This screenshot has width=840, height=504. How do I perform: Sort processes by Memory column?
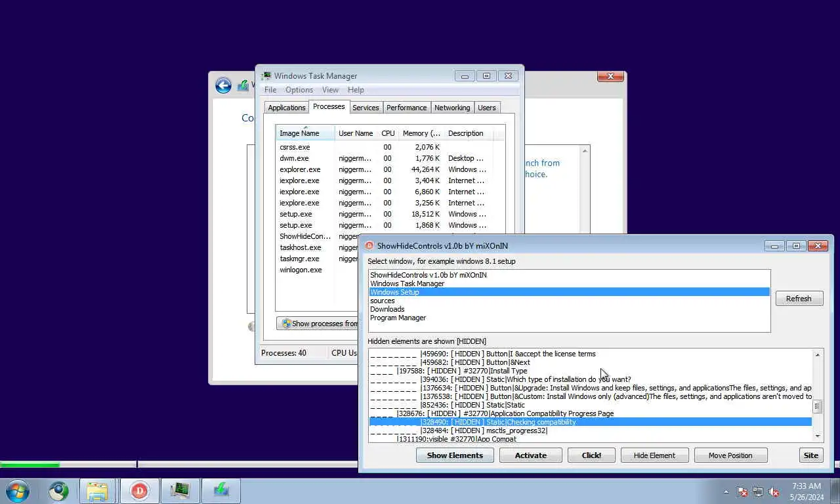click(x=421, y=133)
